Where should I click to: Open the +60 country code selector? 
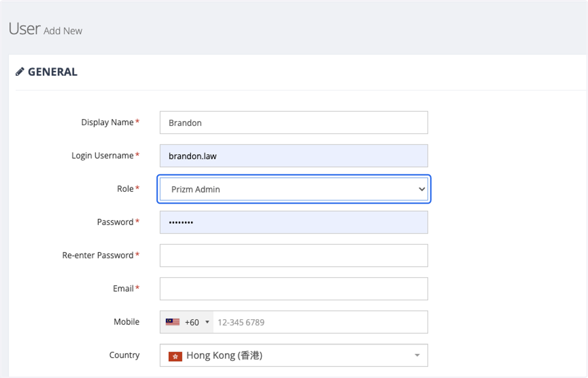click(x=187, y=322)
